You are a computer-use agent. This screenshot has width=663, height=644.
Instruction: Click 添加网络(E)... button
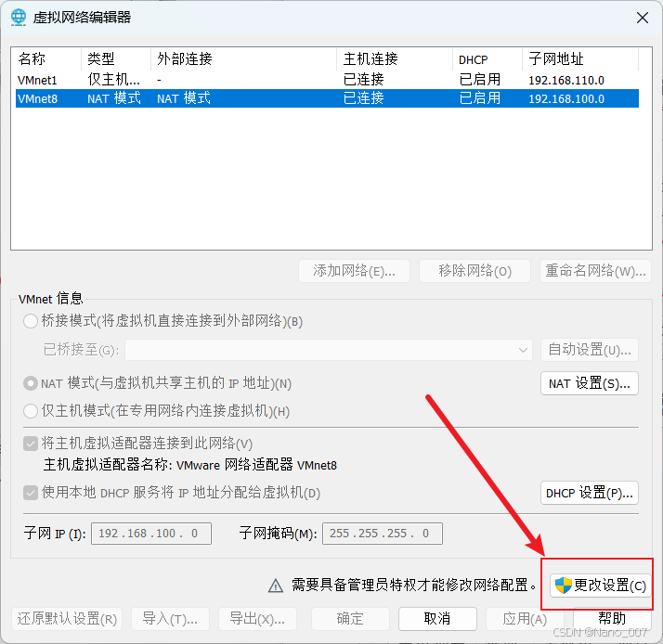tap(354, 271)
